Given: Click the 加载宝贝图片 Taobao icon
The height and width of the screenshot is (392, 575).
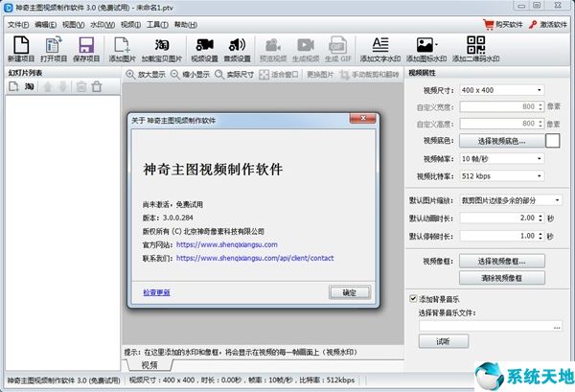Looking at the screenshot, I should coord(162,45).
